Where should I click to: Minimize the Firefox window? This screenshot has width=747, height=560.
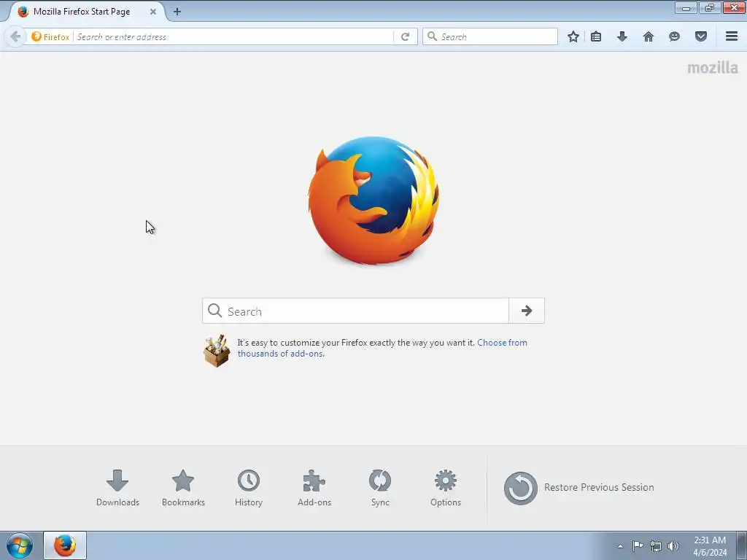point(686,8)
